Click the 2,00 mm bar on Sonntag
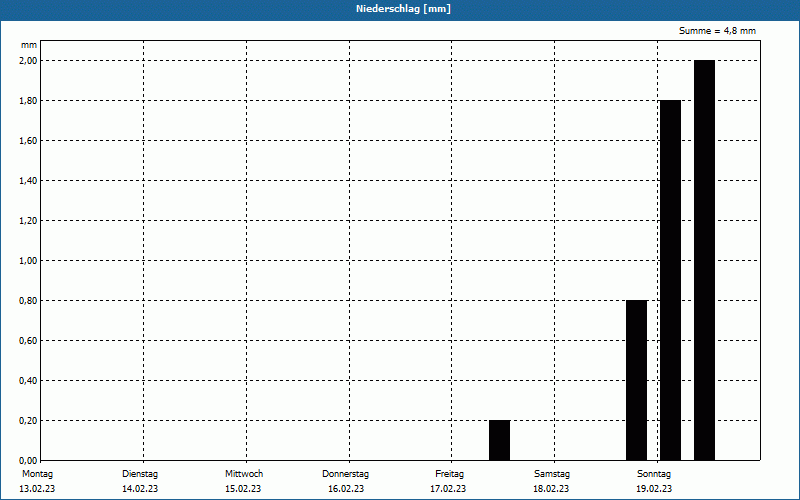Image resolution: width=800 pixels, height=500 pixels. pyautogui.click(x=704, y=260)
